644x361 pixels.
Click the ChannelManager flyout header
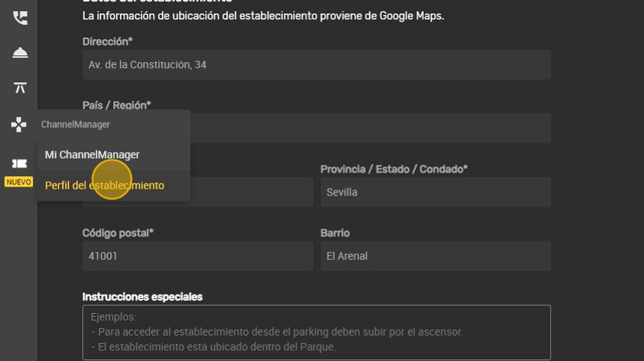tap(76, 124)
